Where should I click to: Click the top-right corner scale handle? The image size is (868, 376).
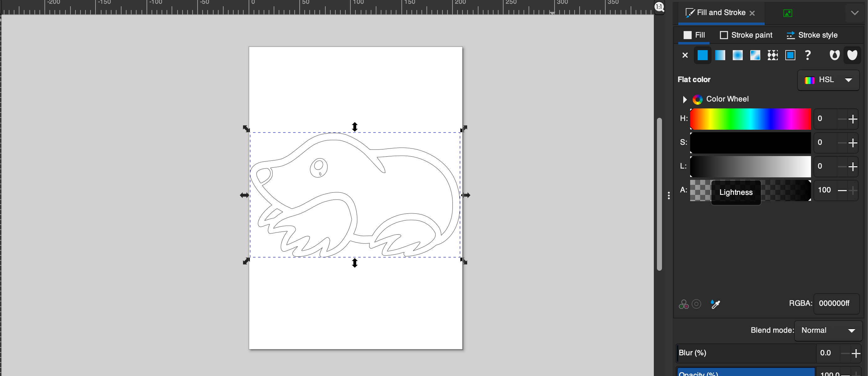pyautogui.click(x=464, y=128)
